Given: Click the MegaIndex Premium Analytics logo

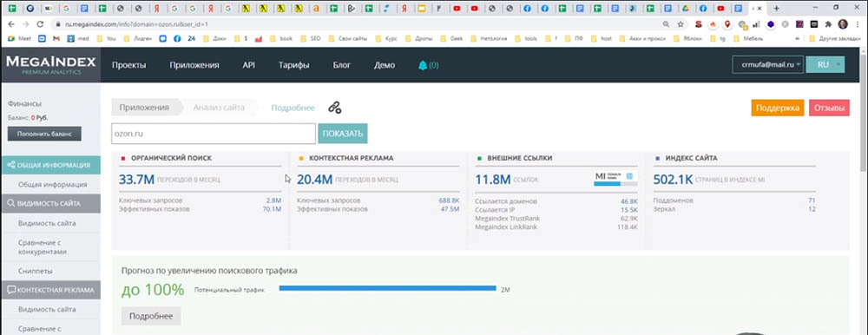Looking at the screenshot, I should click(x=51, y=65).
